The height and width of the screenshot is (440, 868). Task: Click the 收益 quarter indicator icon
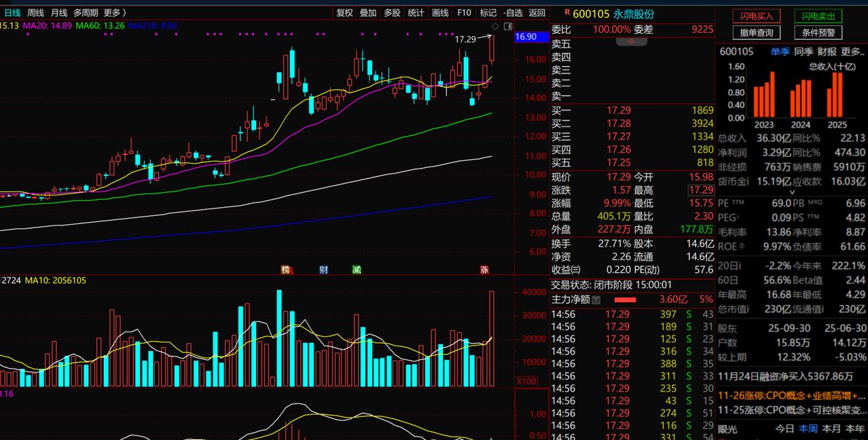(x=575, y=270)
